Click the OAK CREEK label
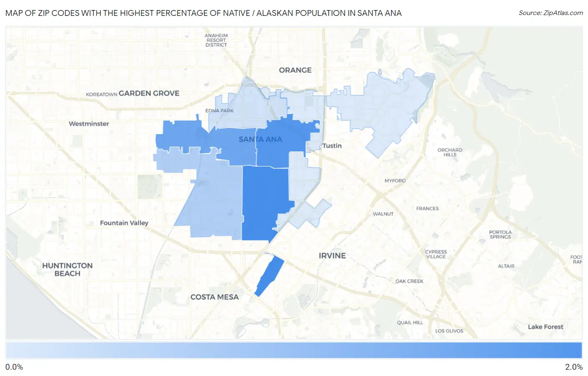This screenshot has height=376, width=588. (409, 281)
